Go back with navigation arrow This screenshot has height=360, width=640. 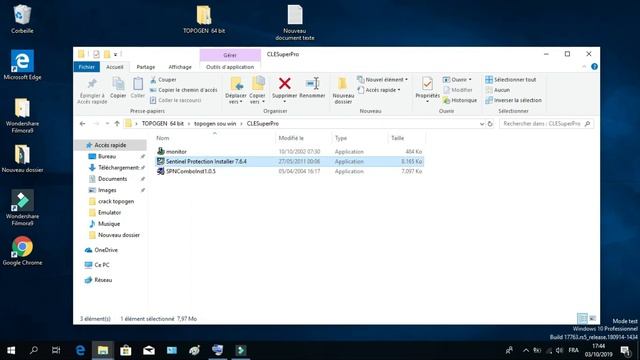click(82, 124)
